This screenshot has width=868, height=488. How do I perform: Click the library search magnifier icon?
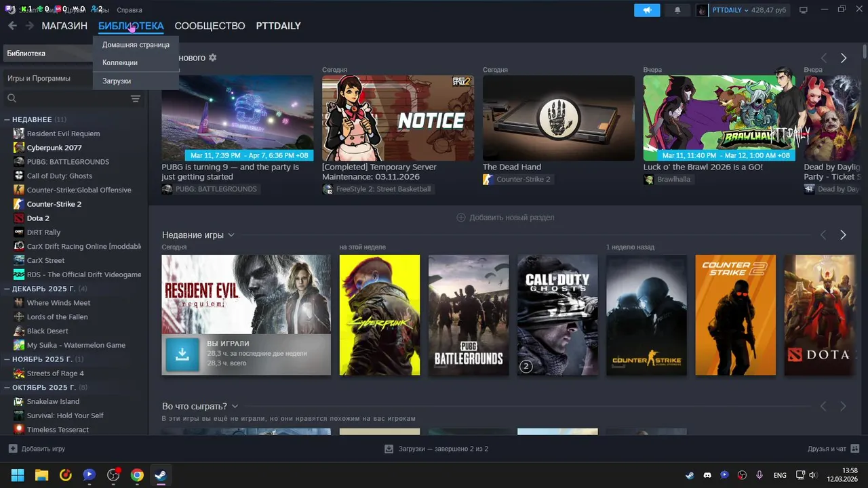pyautogui.click(x=12, y=99)
